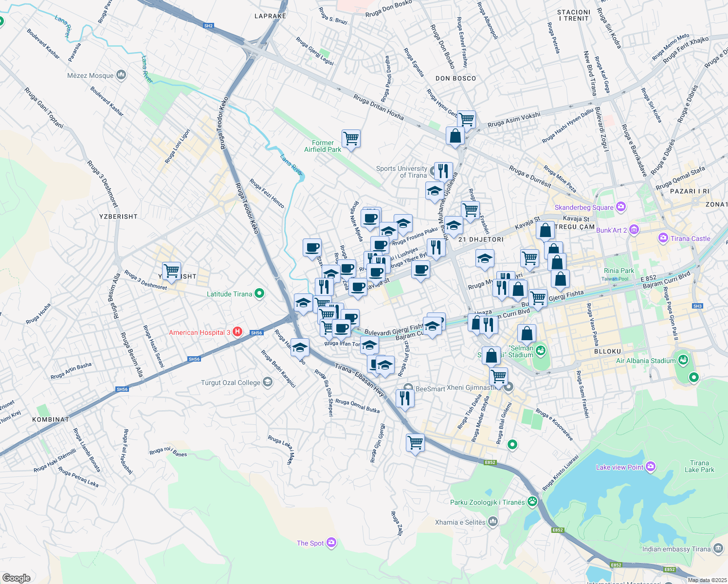Select the Parku Zoologjik i Tiranës paw icon

(533, 502)
